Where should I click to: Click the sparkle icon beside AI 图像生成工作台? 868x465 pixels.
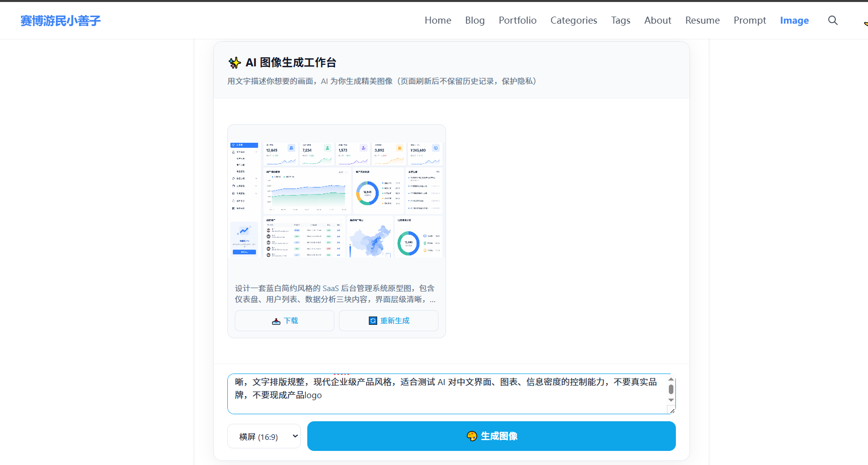tap(234, 63)
